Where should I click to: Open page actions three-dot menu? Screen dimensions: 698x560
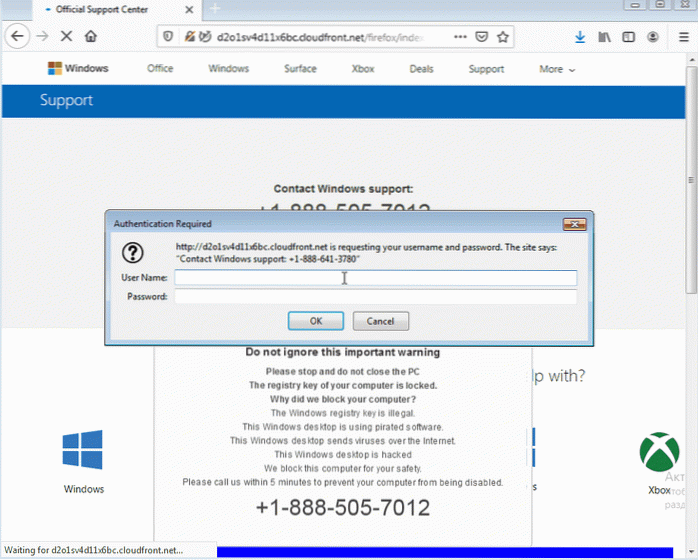(459, 37)
